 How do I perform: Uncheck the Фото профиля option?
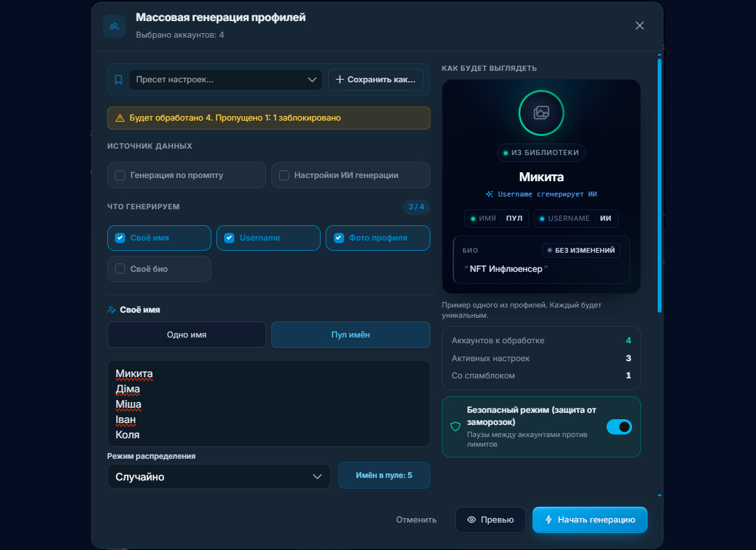339,238
